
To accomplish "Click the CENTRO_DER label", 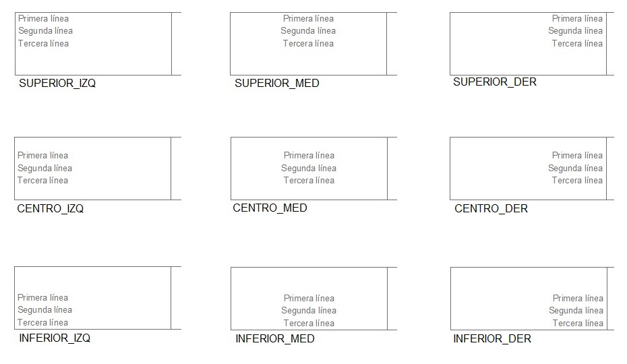I will tap(491, 208).
